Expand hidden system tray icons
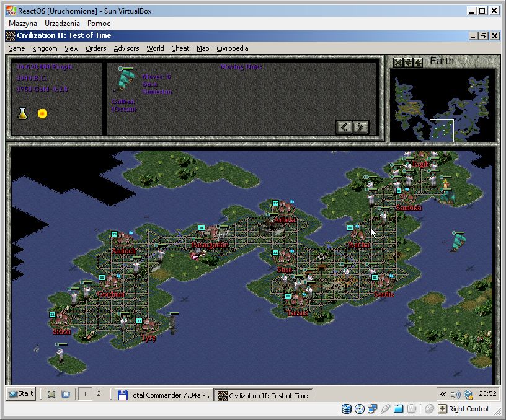Viewport: 506px width, 420px height. [x=443, y=395]
